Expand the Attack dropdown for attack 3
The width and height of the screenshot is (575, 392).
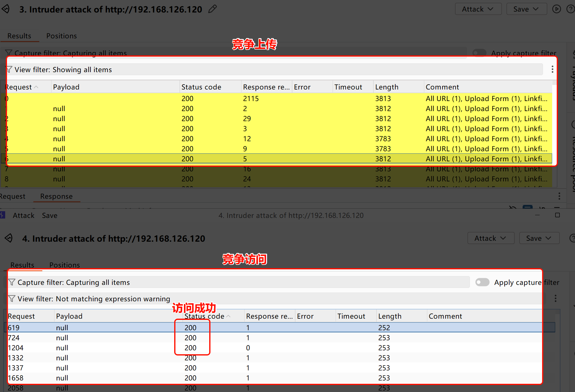click(478, 9)
